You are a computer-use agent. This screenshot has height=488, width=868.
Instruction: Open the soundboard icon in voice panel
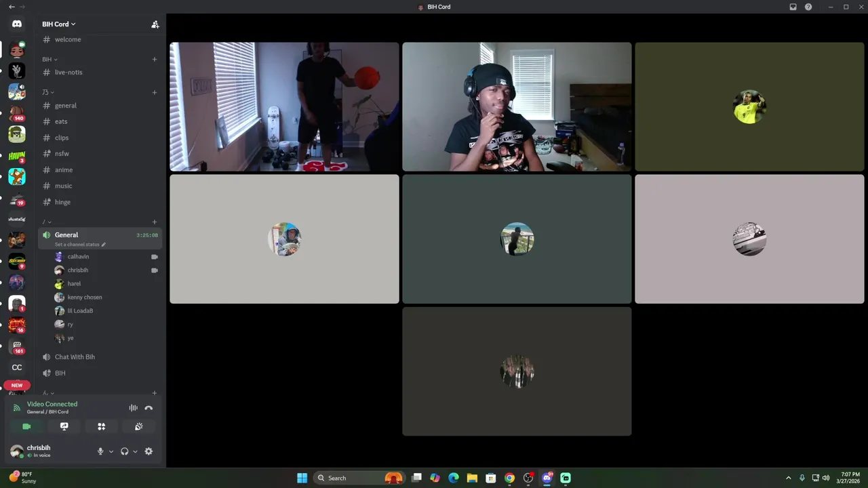pos(139,426)
